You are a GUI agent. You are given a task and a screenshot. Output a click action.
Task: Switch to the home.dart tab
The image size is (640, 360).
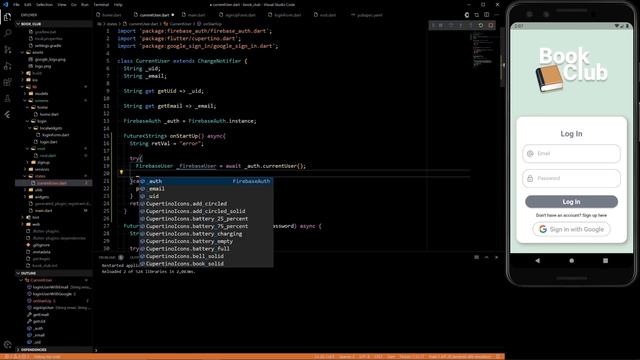(x=109, y=15)
